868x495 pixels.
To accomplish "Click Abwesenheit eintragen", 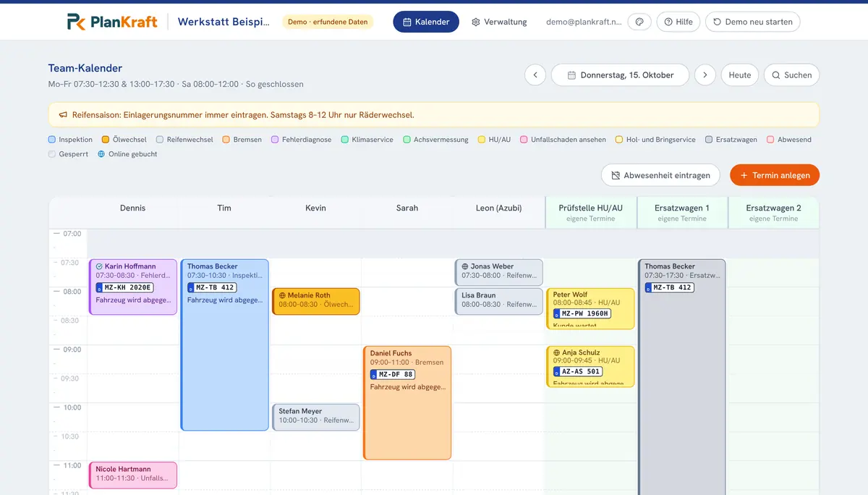I will [x=660, y=175].
